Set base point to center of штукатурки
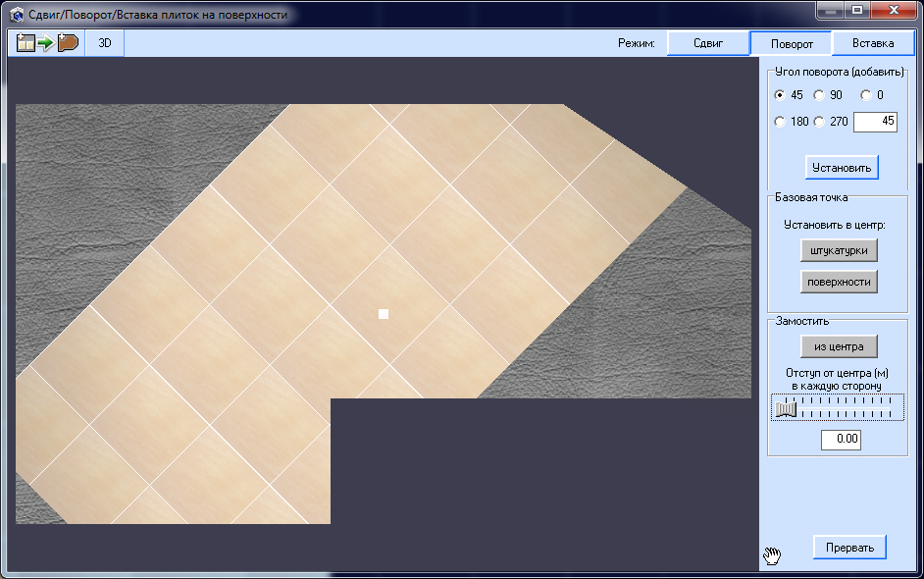Viewport: 924px width, 579px height. (x=839, y=250)
